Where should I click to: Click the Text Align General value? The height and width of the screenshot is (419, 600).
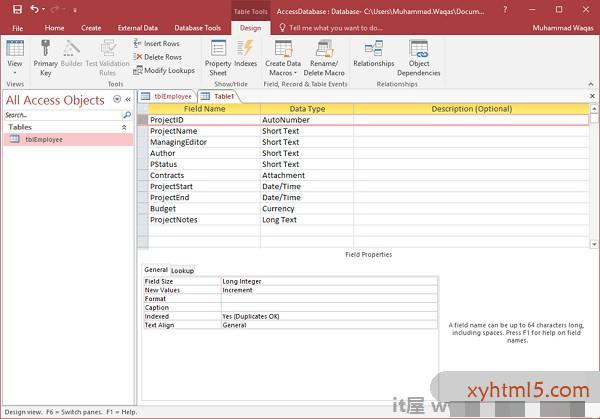tap(329, 325)
